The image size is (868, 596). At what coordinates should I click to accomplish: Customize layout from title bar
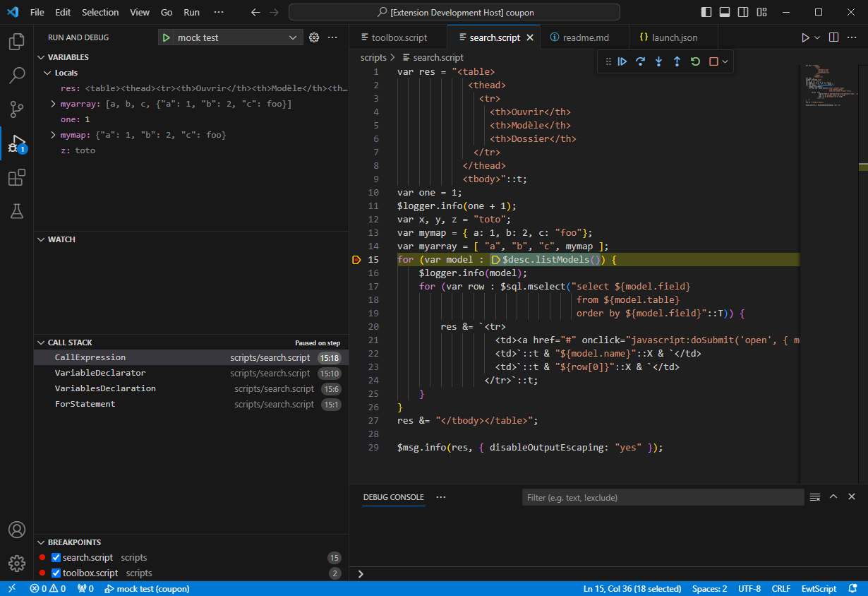(761, 12)
